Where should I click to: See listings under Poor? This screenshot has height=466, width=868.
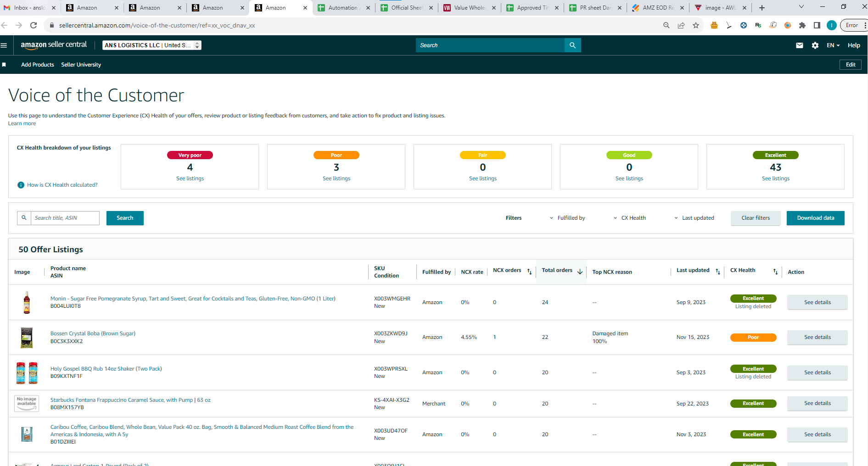pyautogui.click(x=336, y=178)
